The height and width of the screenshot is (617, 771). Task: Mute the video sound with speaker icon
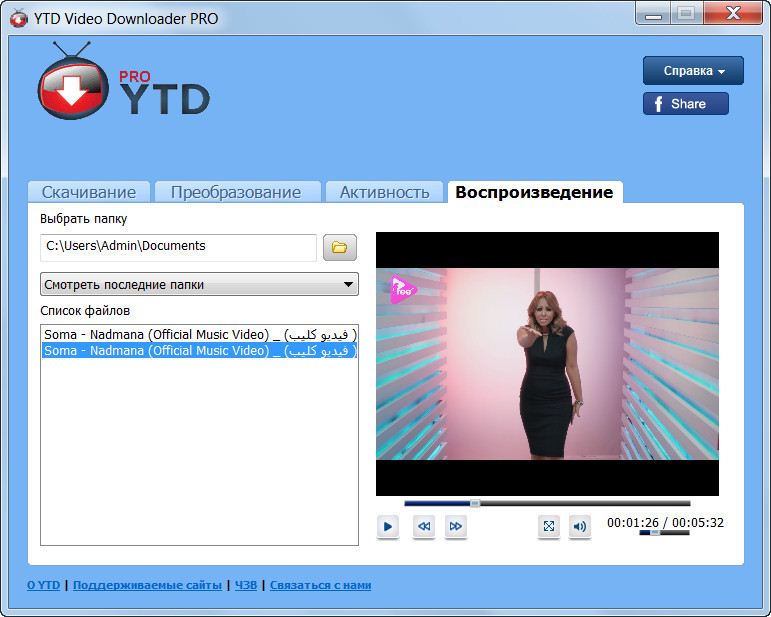pos(580,526)
